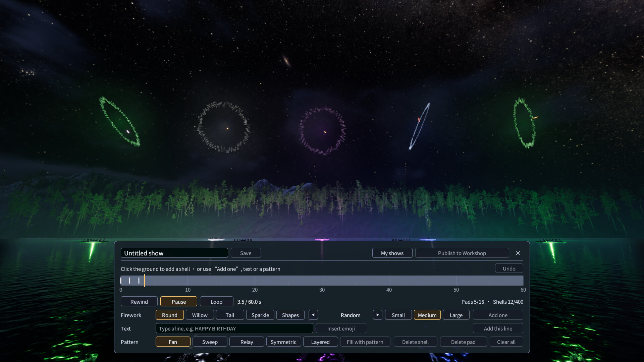Image resolution: width=644 pixels, height=362 pixels.
Task: Select the Layered pattern
Action: click(x=321, y=342)
